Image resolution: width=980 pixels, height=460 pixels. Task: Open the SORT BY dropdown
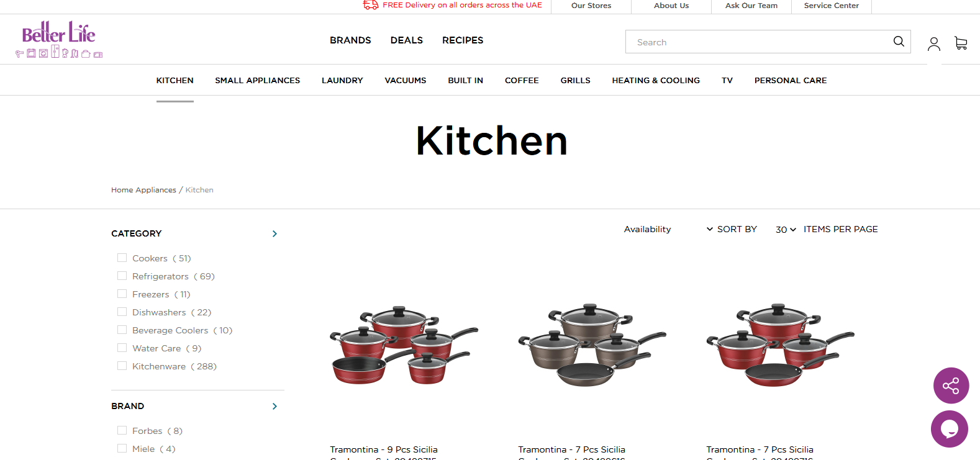coord(732,229)
